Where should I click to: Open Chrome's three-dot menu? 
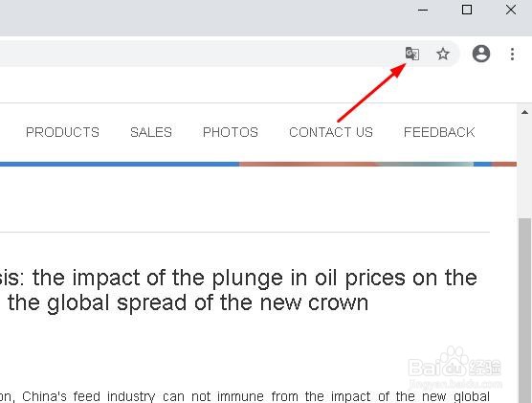point(512,54)
